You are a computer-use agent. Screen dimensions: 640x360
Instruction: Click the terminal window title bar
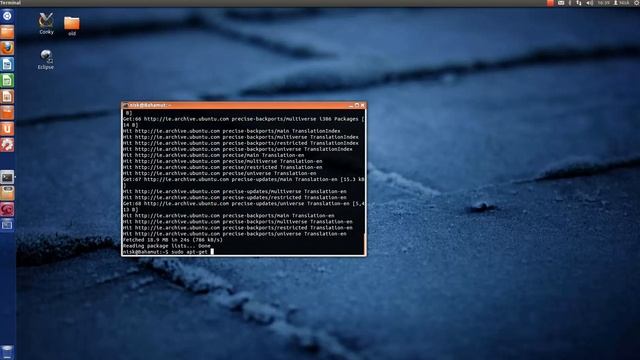(244, 105)
